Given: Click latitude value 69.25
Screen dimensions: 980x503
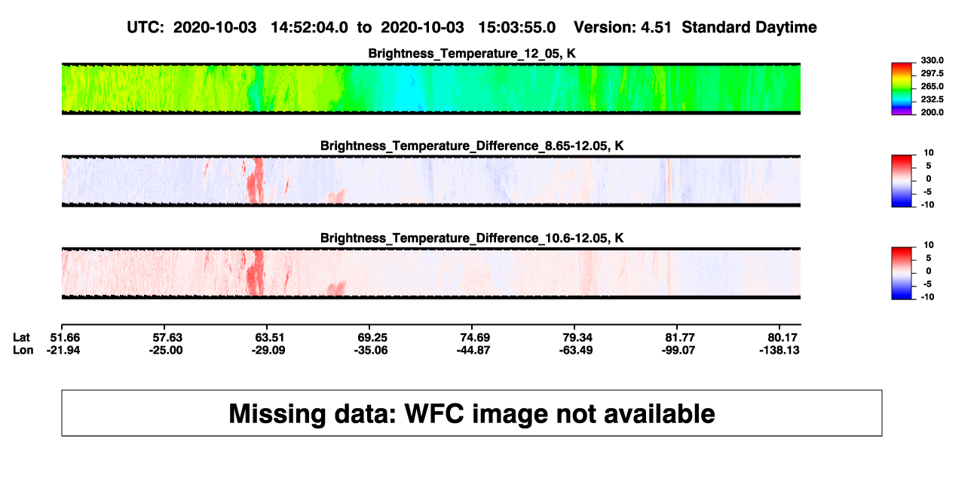Looking at the screenshot, I should click(372, 337).
